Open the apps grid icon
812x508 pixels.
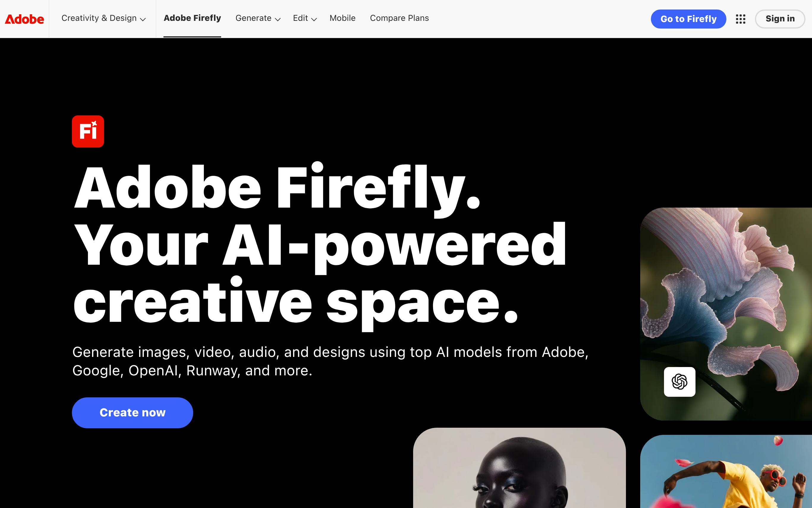(x=740, y=19)
